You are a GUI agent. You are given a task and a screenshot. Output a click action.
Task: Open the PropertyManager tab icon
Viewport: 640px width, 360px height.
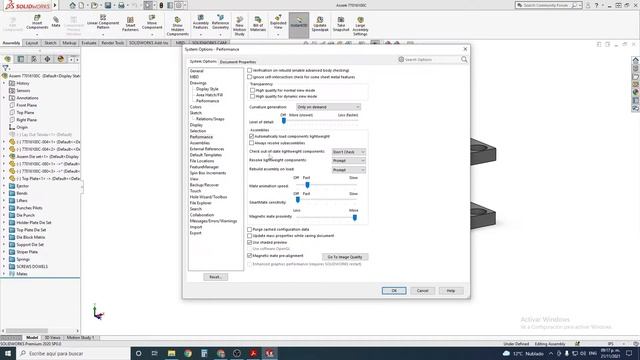(20, 59)
